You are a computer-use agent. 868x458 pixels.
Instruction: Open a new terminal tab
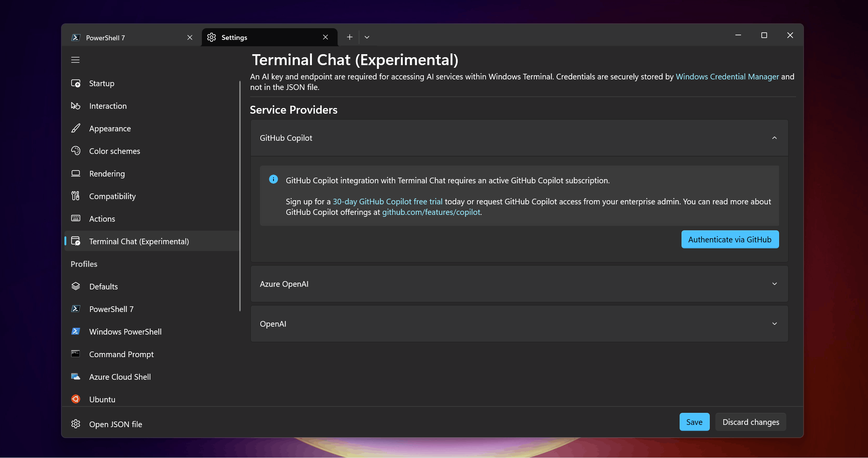click(x=350, y=37)
